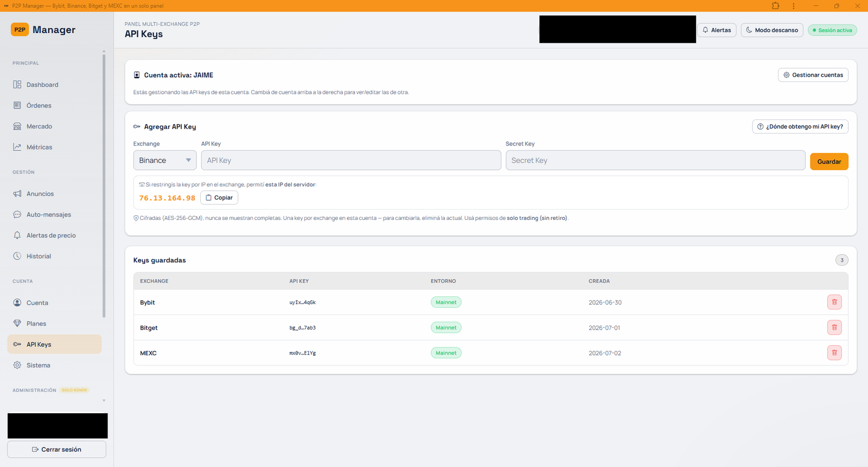Click the date 2026-07-01
868x467 pixels.
[x=604, y=328]
